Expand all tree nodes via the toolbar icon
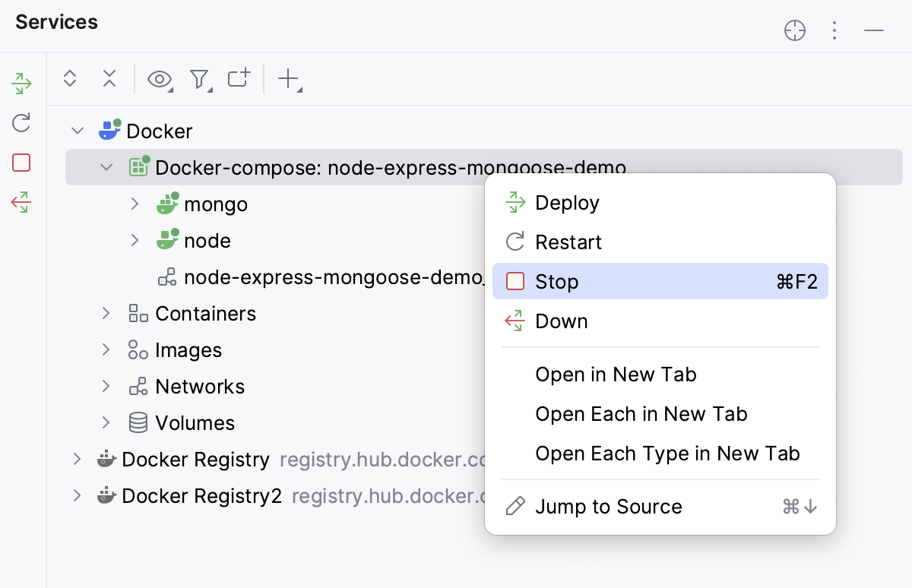The image size is (912, 588). pos(69,78)
